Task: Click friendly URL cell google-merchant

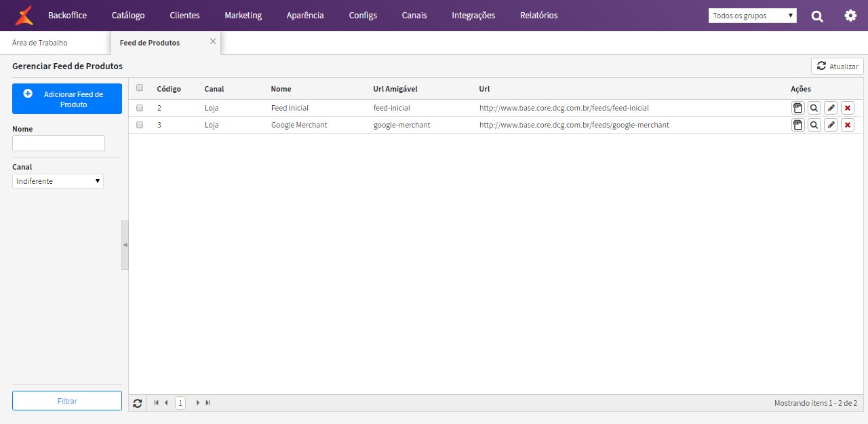Action: 401,125
